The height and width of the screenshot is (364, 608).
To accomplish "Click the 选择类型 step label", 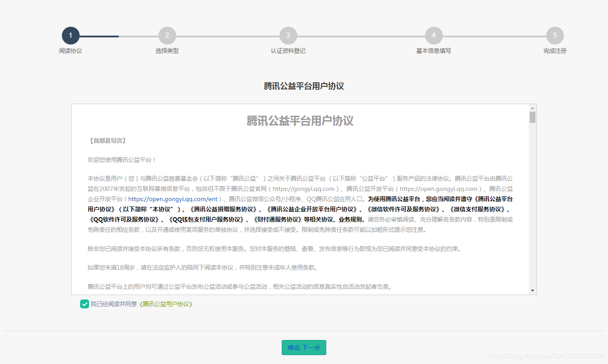I will 167,51.
